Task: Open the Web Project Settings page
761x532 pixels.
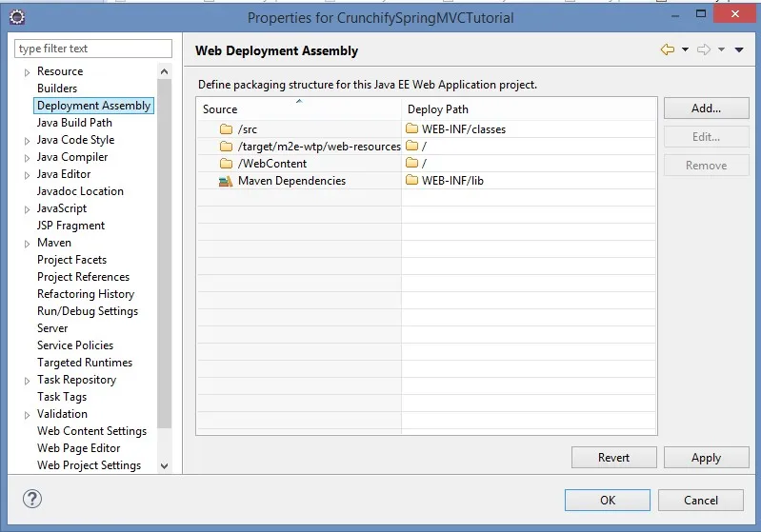Action: 89,465
